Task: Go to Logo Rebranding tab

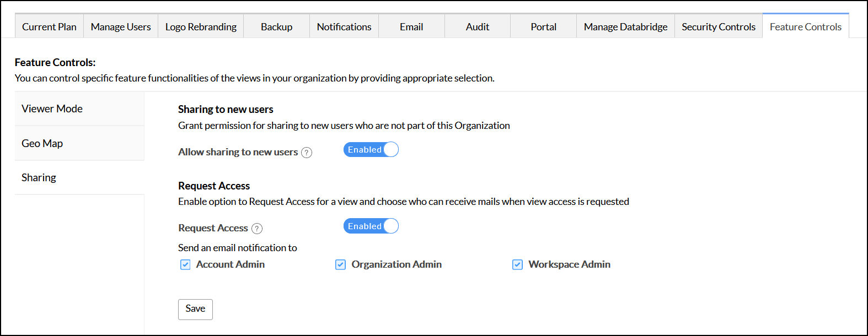Action: coord(201,27)
